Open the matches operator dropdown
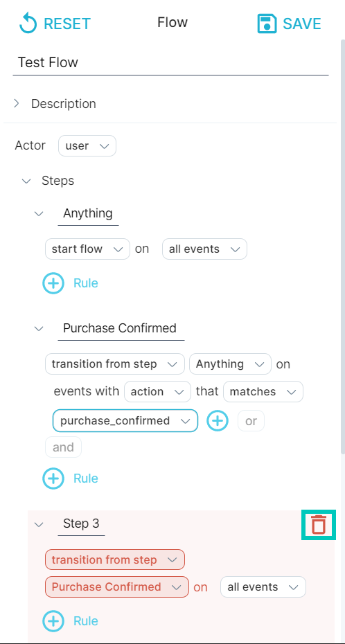This screenshot has width=345, height=644. [263, 391]
